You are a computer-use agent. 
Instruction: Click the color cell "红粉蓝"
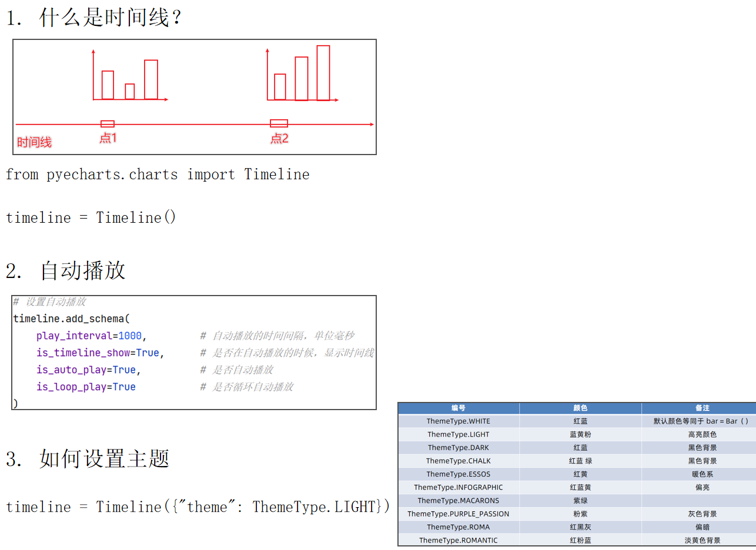point(580,540)
